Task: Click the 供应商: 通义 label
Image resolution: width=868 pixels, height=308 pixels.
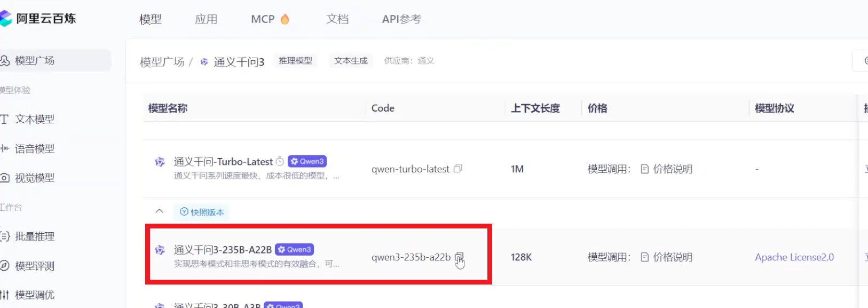Action: pyautogui.click(x=409, y=61)
